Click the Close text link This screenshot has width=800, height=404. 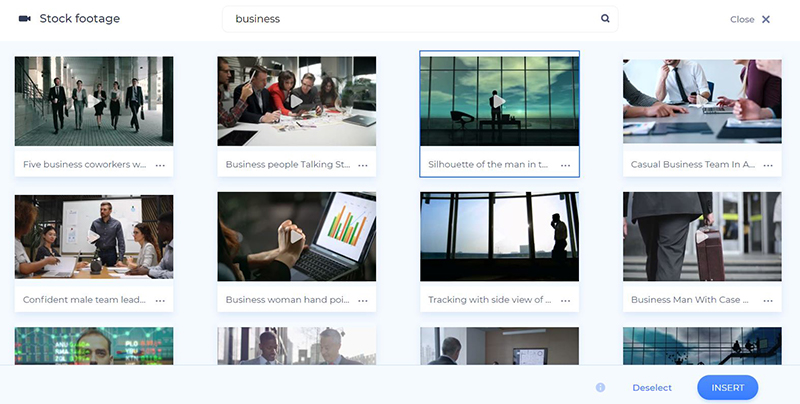pos(742,19)
